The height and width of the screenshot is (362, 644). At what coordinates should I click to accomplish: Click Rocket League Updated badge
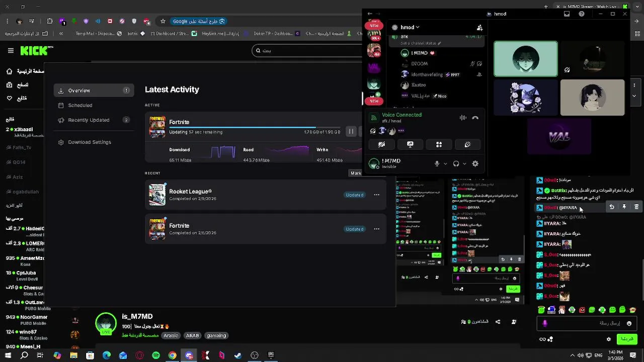click(354, 195)
